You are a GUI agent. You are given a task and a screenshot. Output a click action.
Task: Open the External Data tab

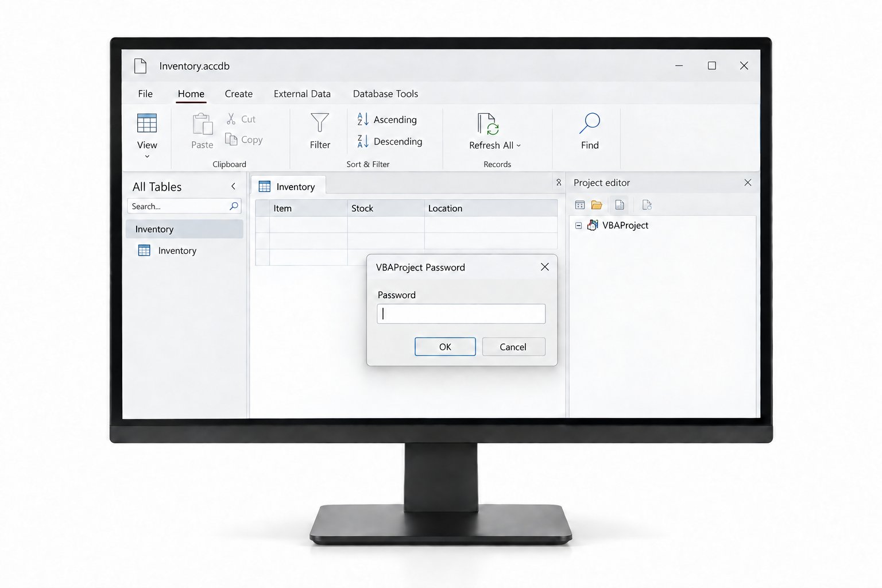pos(302,94)
